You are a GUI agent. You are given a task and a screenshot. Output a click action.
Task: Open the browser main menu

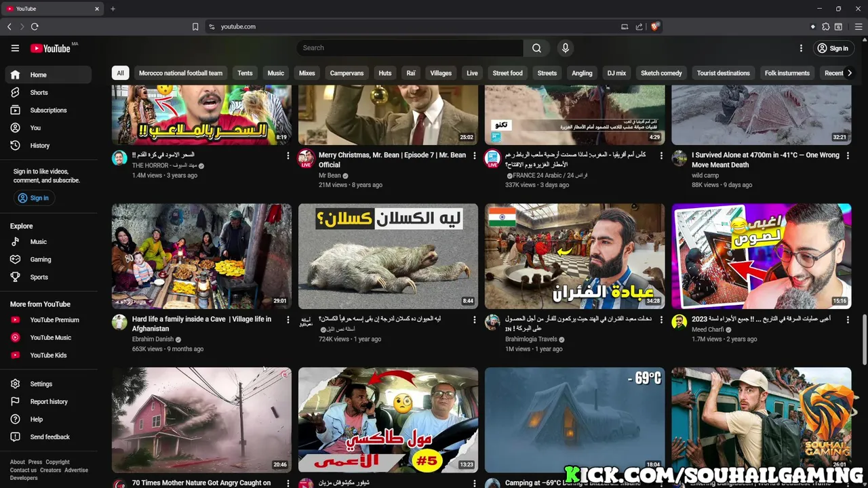(859, 26)
